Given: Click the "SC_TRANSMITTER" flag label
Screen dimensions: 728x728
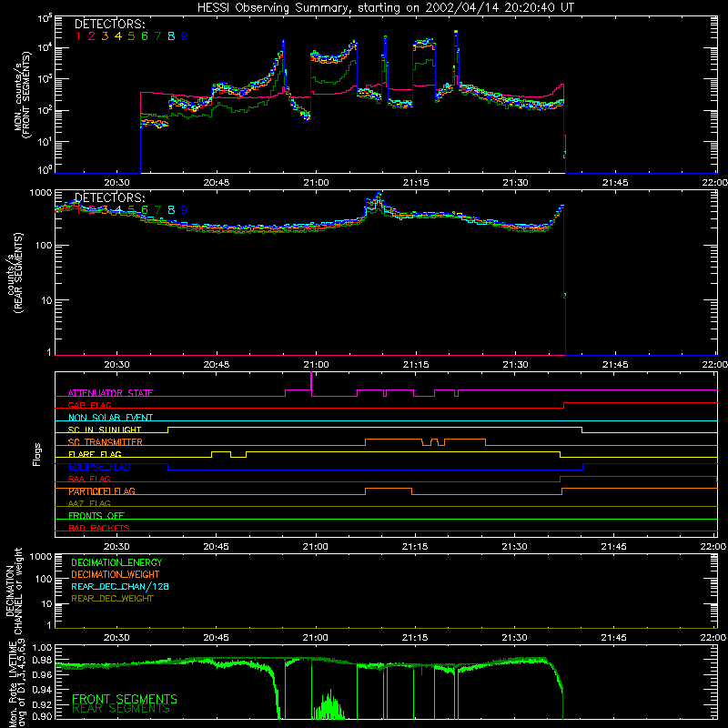Looking at the screenshot, I should coord(106,442).
